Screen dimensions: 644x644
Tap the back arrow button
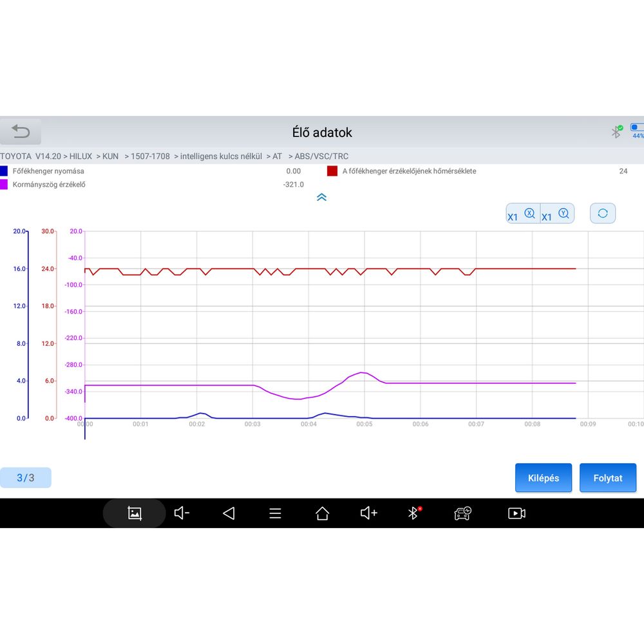[x=21, y=132]
